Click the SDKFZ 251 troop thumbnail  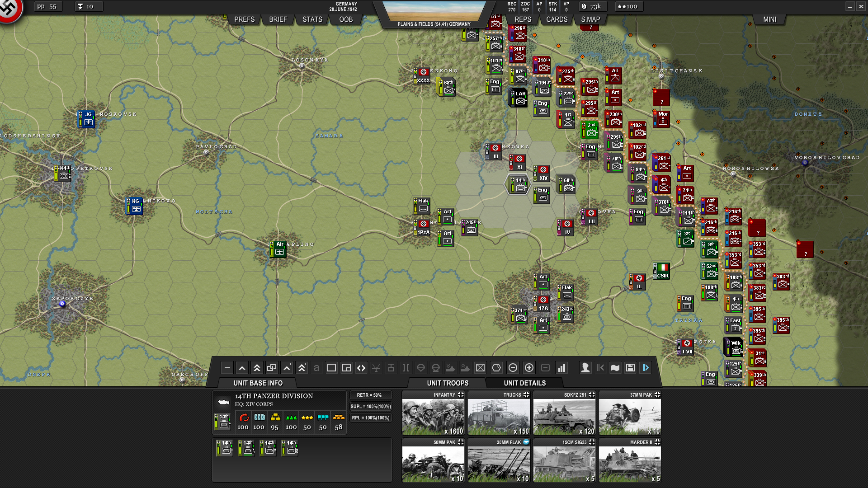pyautogui.click(x=564, y=413)
